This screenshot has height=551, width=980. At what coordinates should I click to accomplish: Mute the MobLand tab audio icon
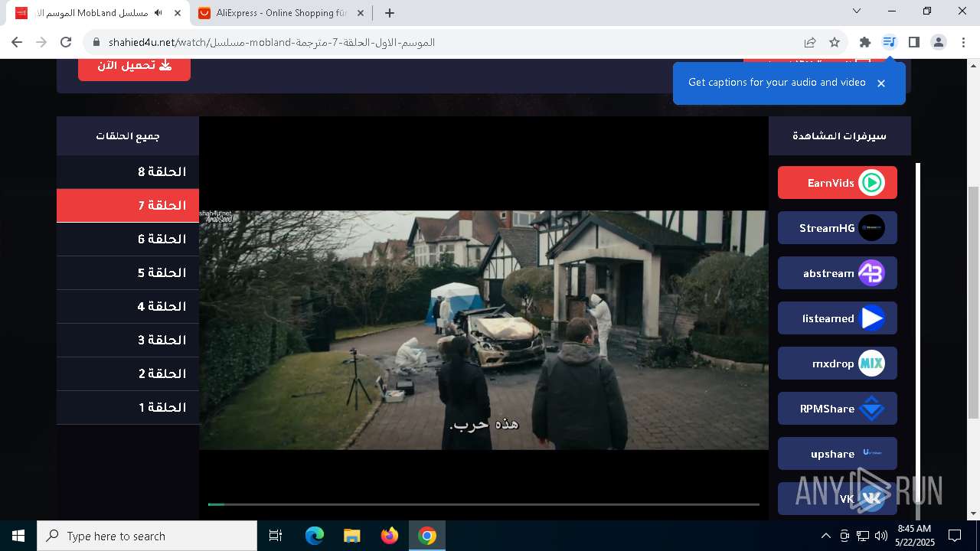158,13
